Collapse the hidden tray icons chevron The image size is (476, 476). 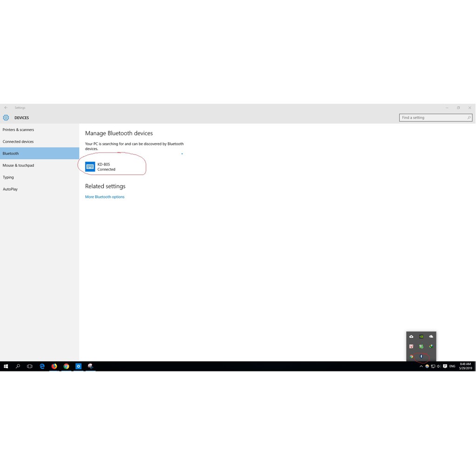pos(421,366)
